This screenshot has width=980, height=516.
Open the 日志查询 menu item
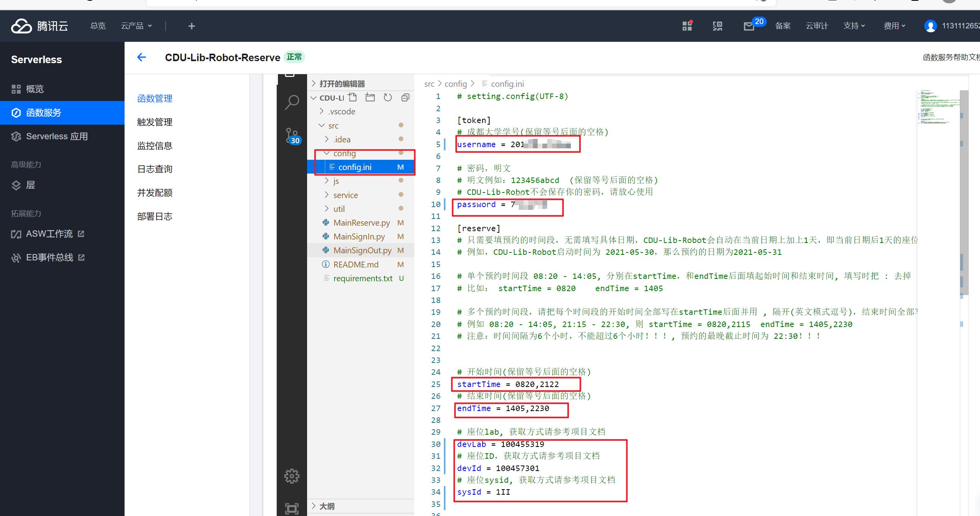[x=155, y=169]
